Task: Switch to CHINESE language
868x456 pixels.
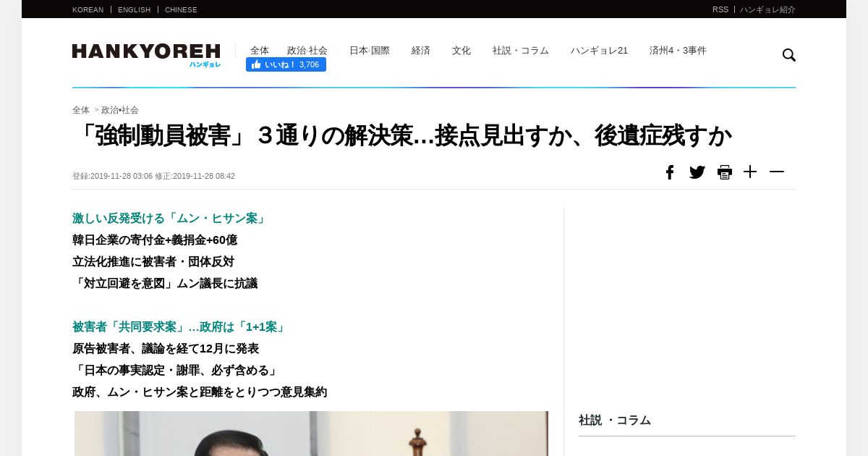Action: 181,9
